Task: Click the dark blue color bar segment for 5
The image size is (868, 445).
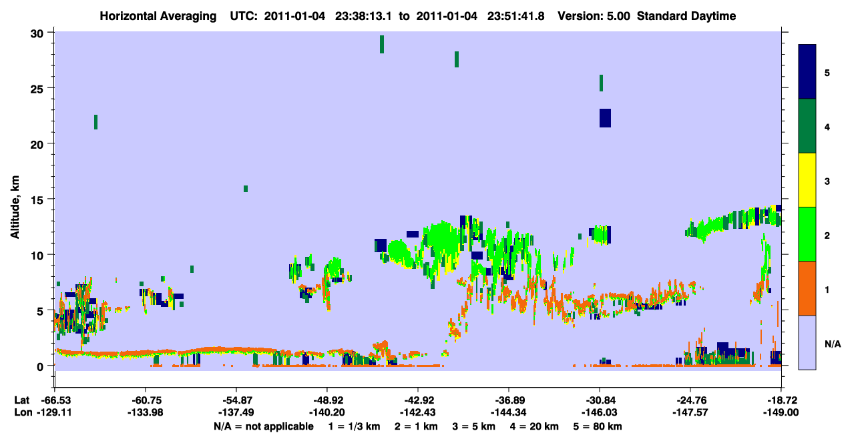Action: point(807,71)
